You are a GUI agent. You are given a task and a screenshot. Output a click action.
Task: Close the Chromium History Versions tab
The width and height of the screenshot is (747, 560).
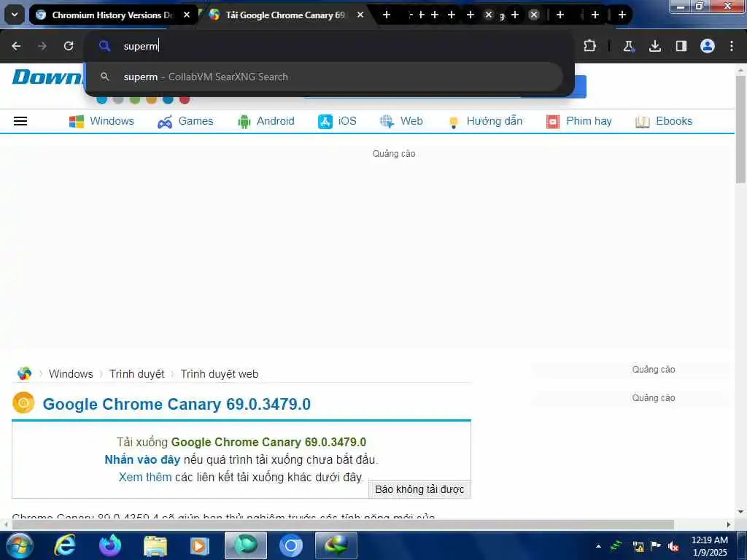187,15
